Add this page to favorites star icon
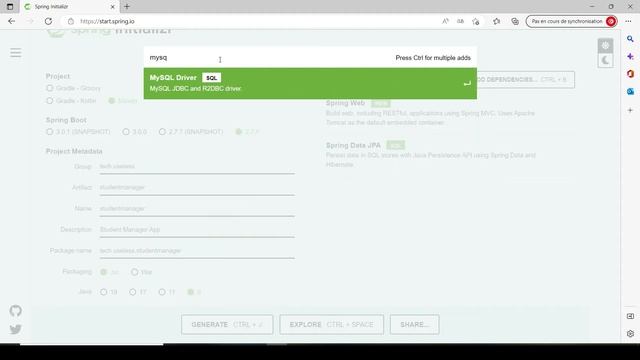Screen dimensions: 640x360 coord(476,21)
